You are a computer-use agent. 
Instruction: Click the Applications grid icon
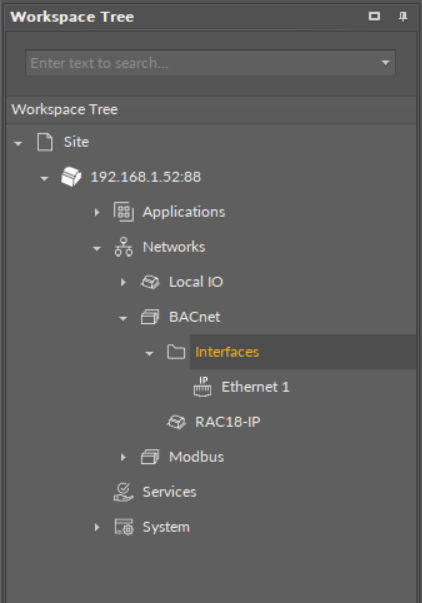coord(123,212)
